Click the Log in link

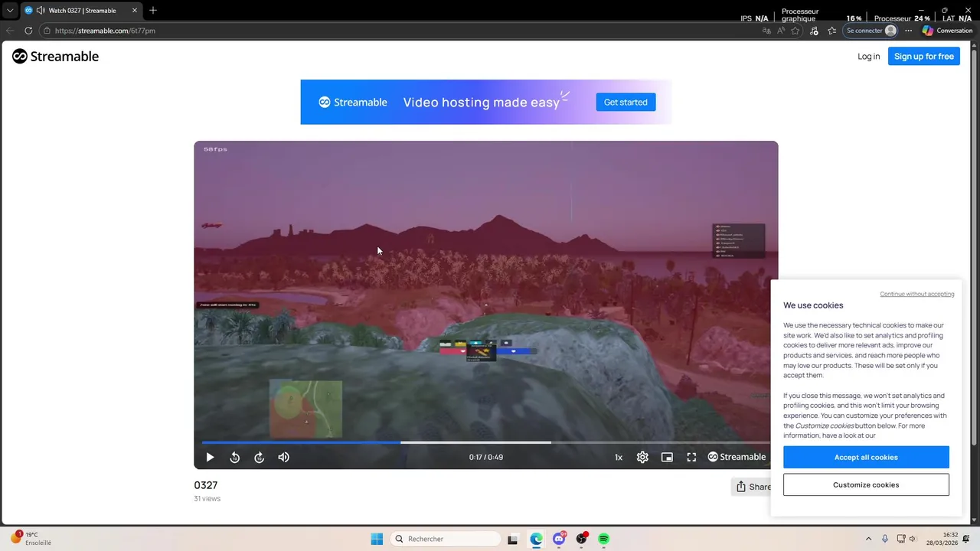click(868, 56)
